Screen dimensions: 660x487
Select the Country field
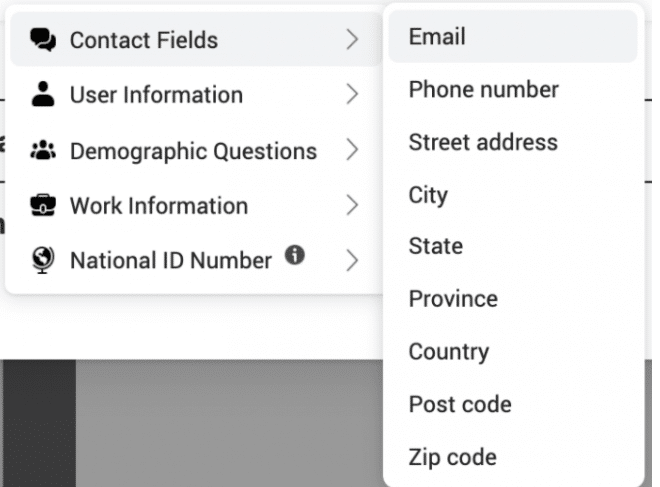point(513,351)
